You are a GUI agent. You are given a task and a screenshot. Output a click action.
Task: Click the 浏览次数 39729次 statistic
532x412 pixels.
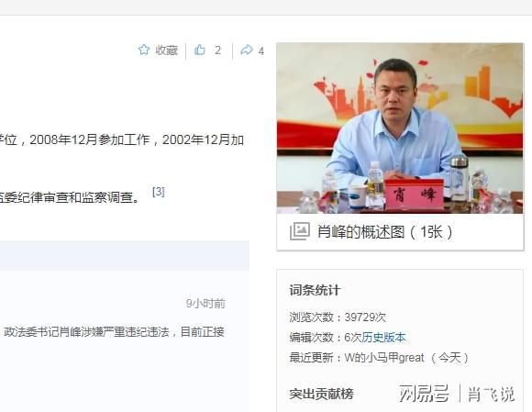(x=338, y=317)
